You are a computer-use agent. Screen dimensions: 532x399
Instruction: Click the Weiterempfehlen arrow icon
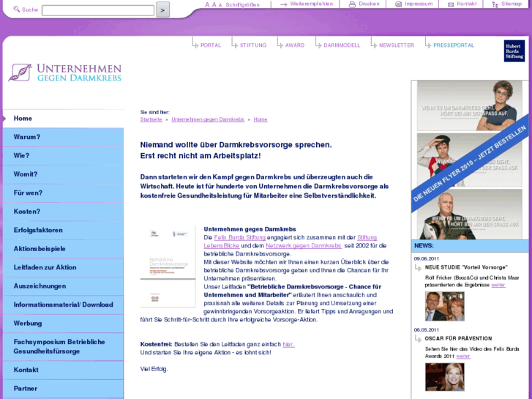tap(284, 4)
